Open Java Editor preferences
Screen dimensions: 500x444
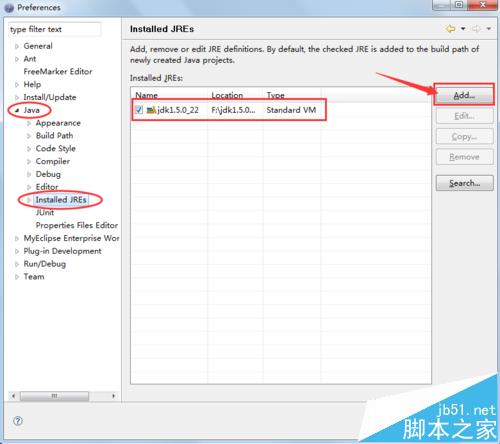pos(47,187)
